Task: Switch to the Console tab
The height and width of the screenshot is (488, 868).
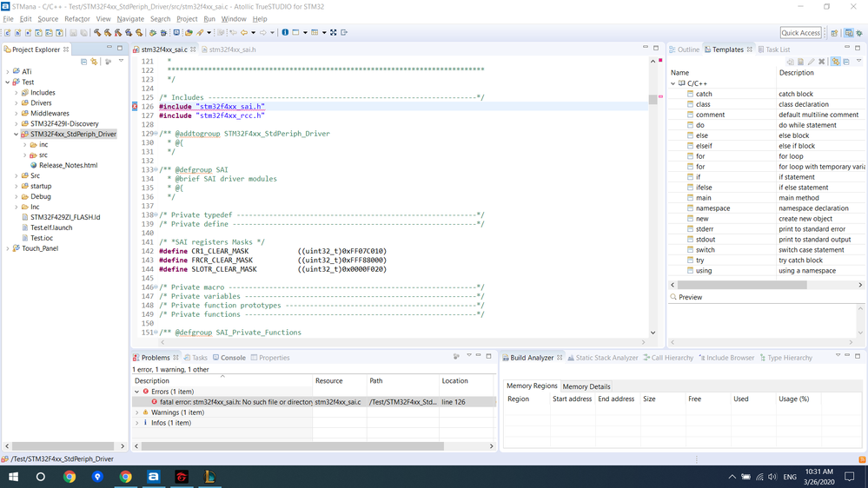Action: [x=229, y=358]
